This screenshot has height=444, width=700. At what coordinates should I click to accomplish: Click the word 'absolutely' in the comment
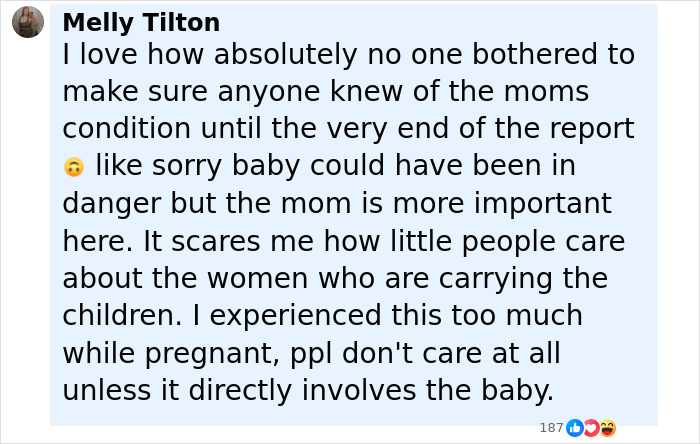[286, 54]
